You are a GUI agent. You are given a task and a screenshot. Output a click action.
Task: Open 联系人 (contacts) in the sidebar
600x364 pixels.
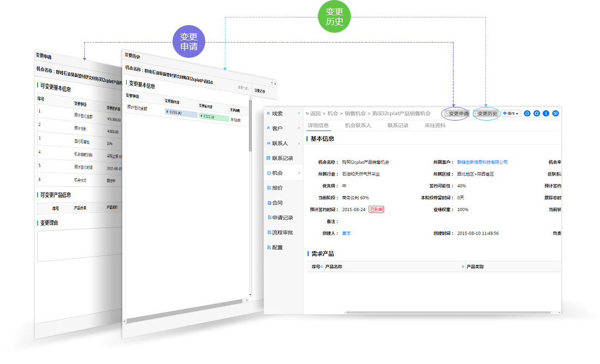click(x=280, y=144)
